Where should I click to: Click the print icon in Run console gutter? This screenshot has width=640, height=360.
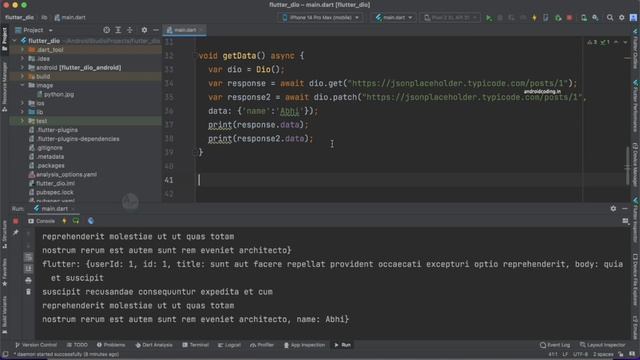tap(28, 280)
